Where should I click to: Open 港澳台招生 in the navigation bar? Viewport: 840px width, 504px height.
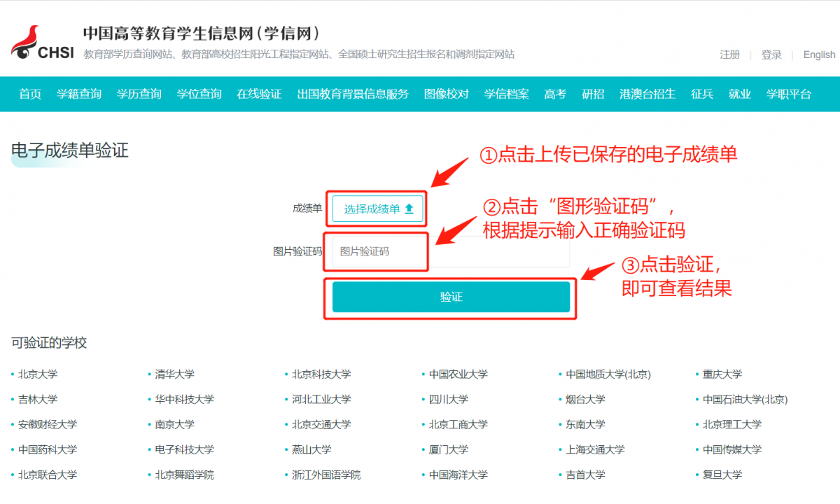tap(647, 94)
